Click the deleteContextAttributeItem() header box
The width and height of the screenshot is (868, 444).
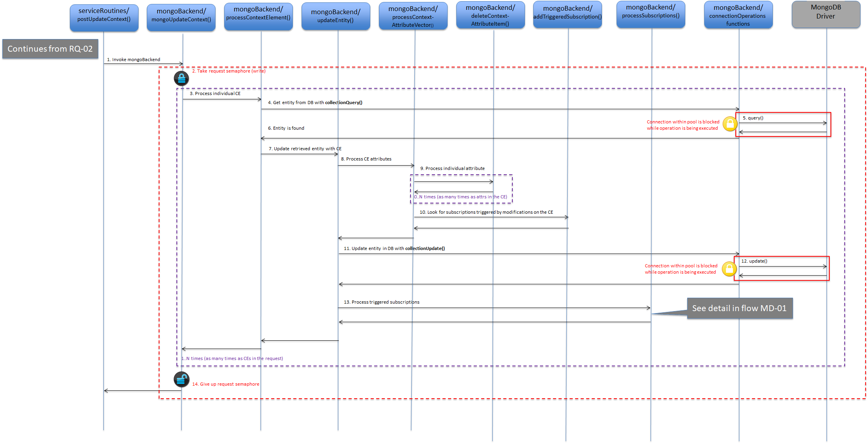coord(490,15)
